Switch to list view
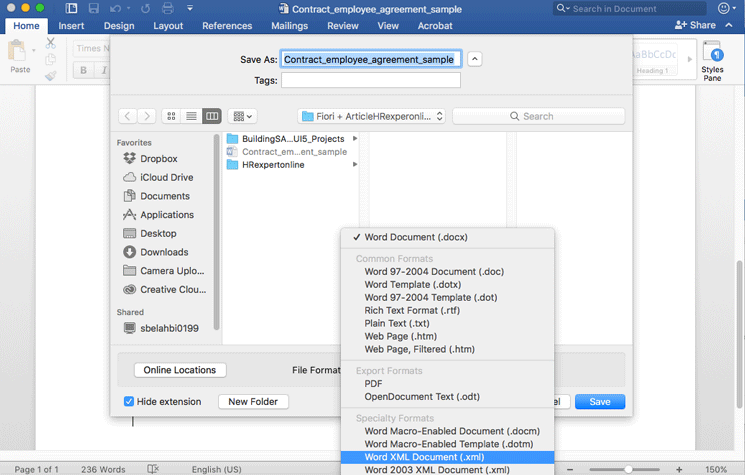Viewport: 745px width, 475px height. 191,116
